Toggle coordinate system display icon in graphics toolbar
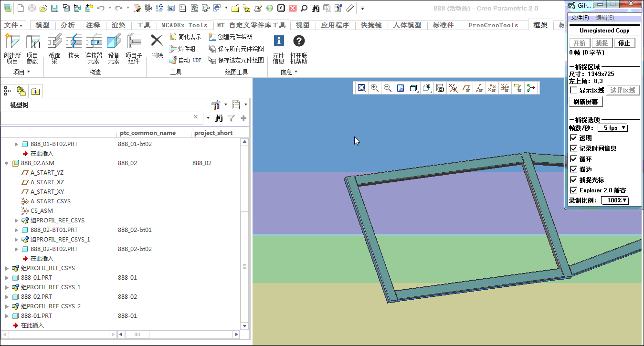This screenshot has width=644, height=346. [505, 88]
